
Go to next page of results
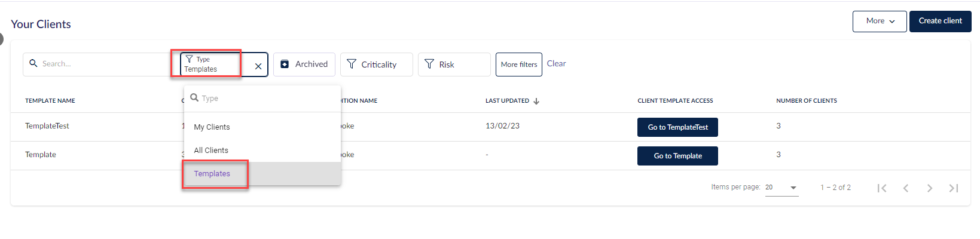(x=930, y=188)
